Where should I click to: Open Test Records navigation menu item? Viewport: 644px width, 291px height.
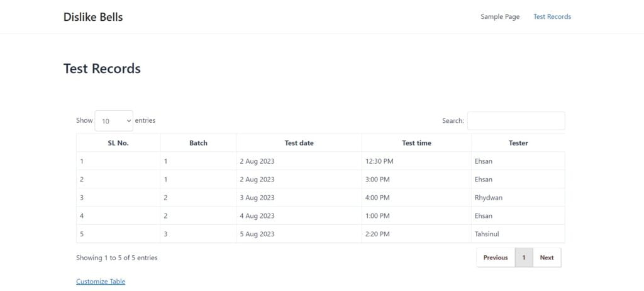(x=552, y=17)
